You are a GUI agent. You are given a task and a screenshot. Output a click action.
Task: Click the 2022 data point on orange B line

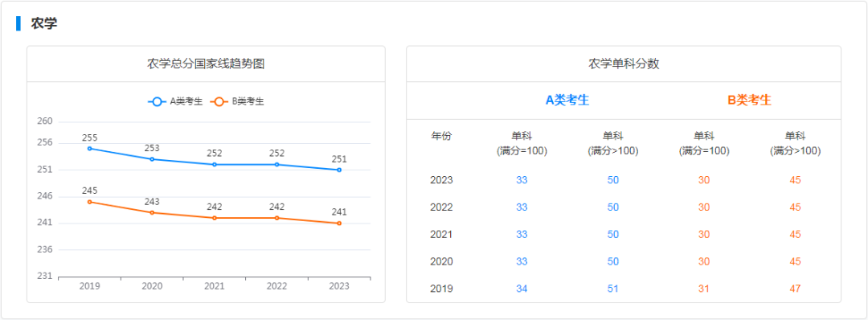tap(276, 218)
